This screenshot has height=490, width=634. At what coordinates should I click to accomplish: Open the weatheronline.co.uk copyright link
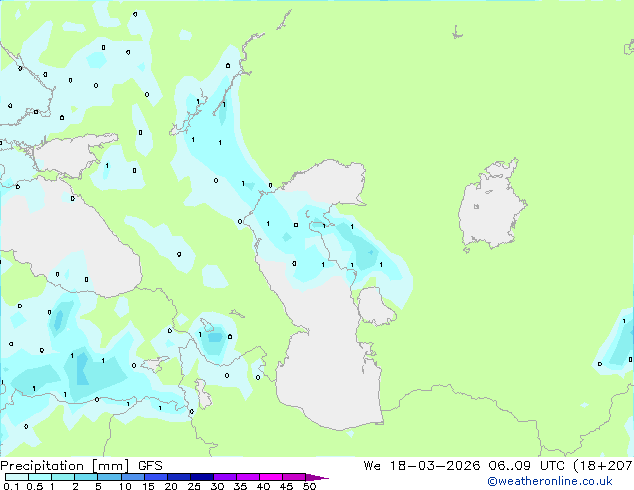(x=550, y=481)
